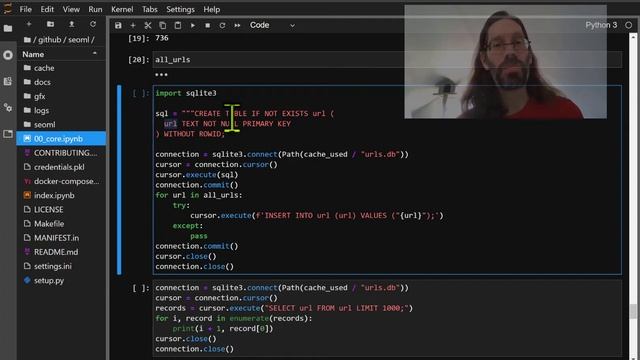Viewport: 640px width, 360px height.
Task: Select the index.ipynb file
Action: click(61, 196)
